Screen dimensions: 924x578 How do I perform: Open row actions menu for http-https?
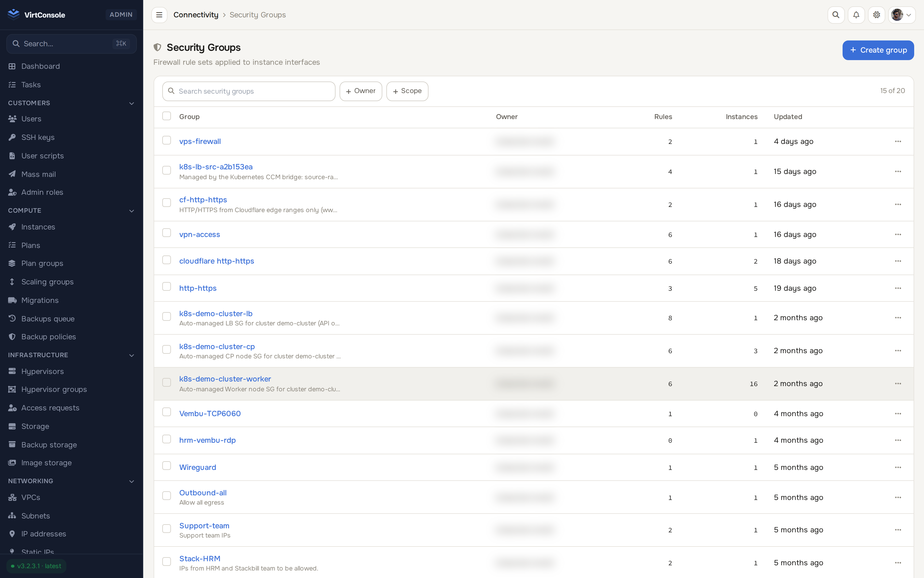(x=898, y=288)
